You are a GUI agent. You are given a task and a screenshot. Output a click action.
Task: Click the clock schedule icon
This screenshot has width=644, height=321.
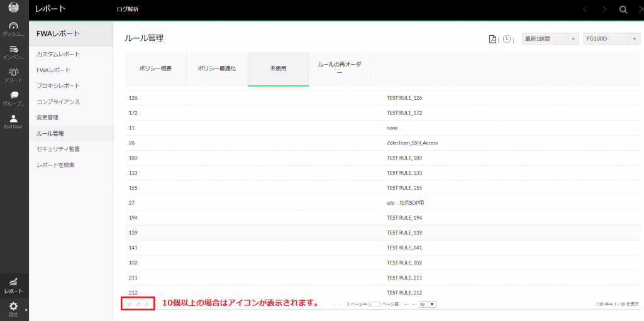pyautogui.click(x=507, y=39)
